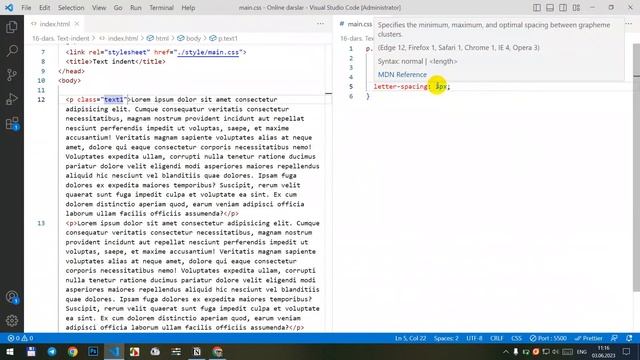This screenshot has height=360, width=640.
Task: Open the Run menu
Action: click(x=136, y=7)
